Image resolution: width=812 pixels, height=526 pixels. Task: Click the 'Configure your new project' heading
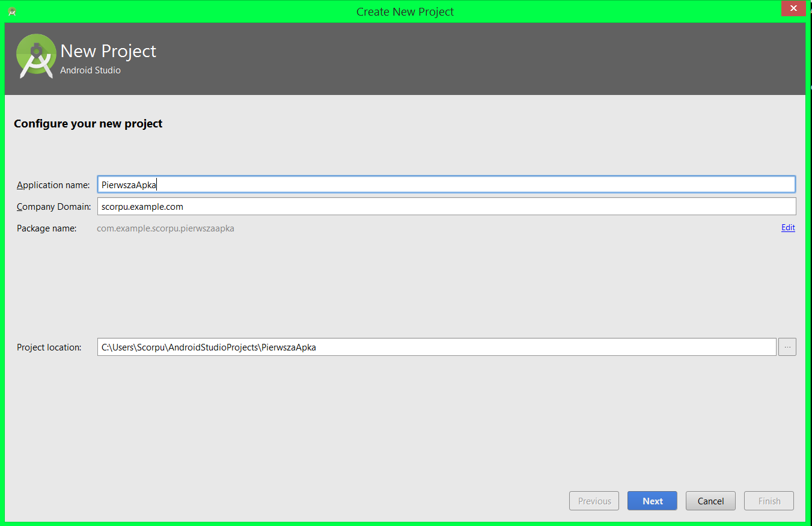tap(88, 124)
